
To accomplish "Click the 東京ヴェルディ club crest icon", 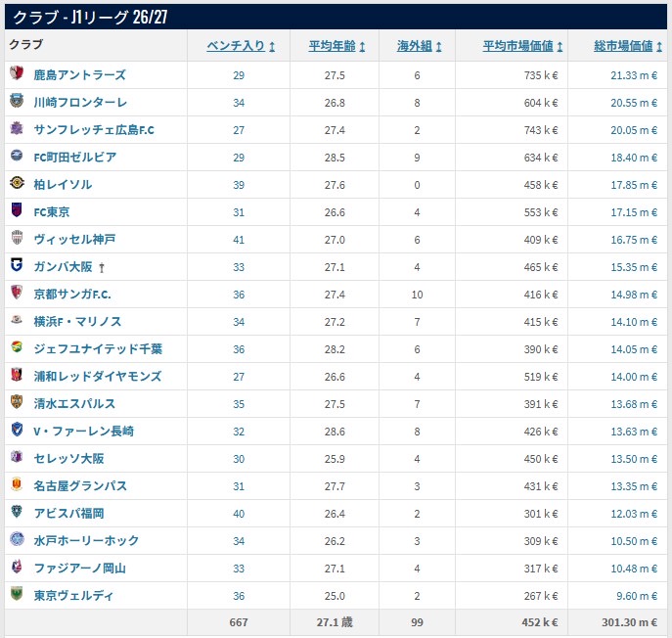I will tap(17, 593).
